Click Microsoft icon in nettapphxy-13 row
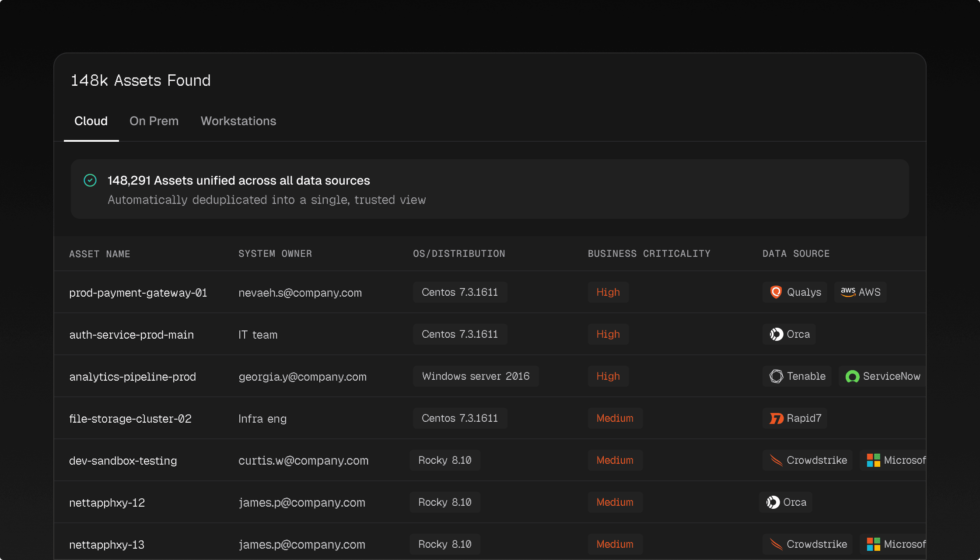This screenshot has width=980, height=560. [873, 544]
